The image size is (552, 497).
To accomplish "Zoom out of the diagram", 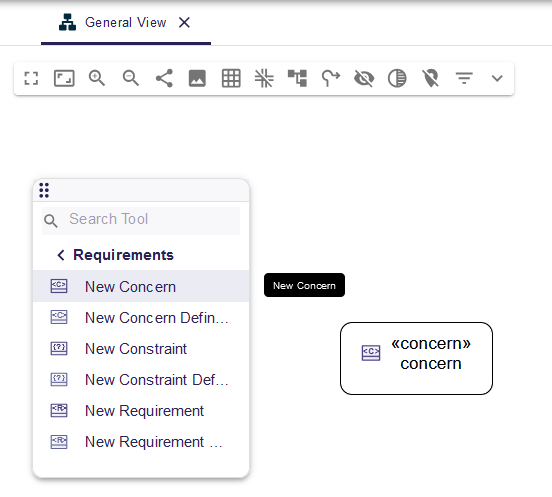I will (131, 78).
